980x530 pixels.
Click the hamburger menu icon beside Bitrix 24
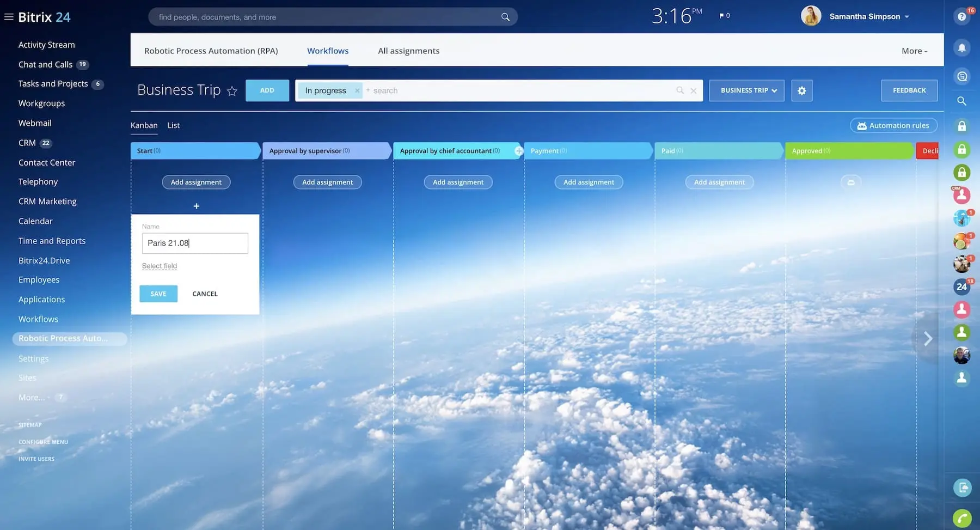[x=9, y=17]
